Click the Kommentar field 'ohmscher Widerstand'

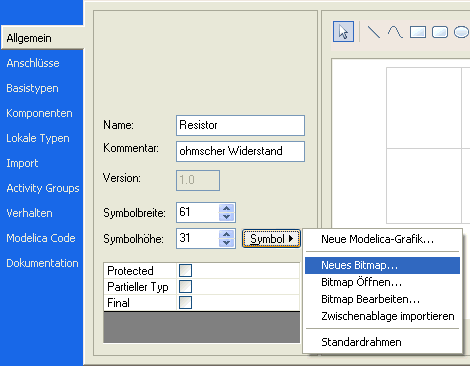[x=240, y=151]
